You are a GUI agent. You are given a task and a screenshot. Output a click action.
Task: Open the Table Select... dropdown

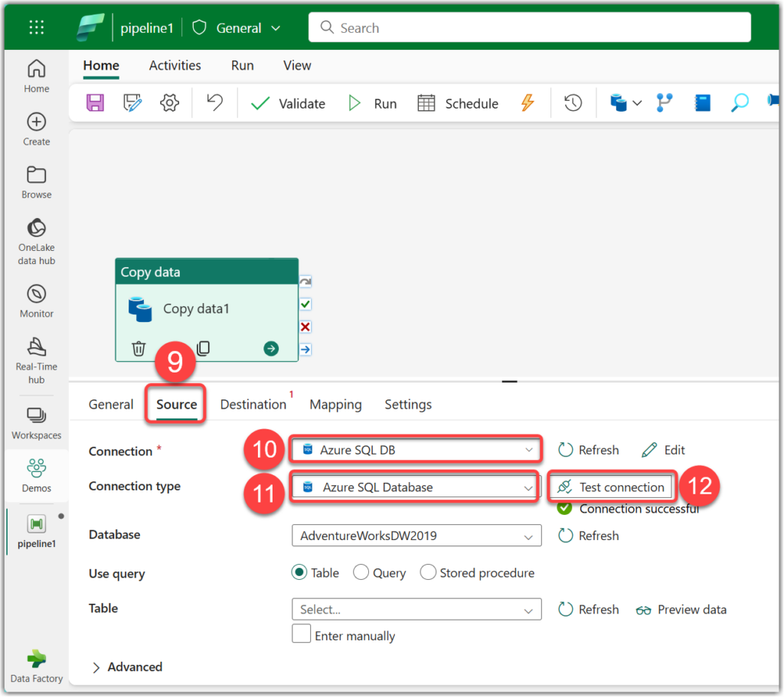416,609
